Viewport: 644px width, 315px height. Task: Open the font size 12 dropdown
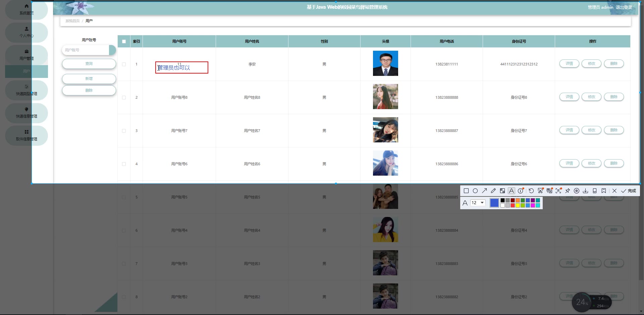(x=478, y=203)
